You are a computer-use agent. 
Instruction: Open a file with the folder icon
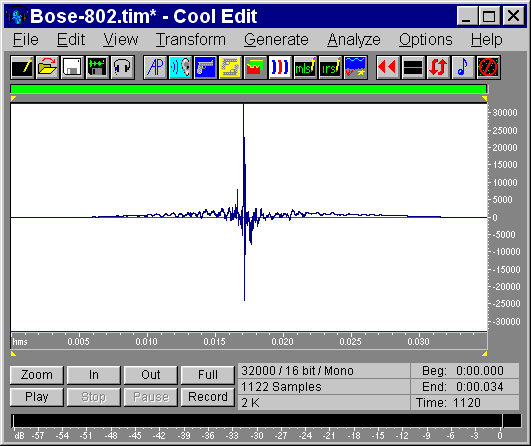click(47, 67)
